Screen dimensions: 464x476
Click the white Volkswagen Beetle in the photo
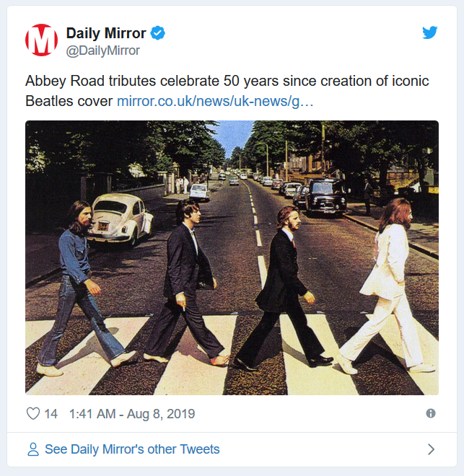tap(121, 219)
